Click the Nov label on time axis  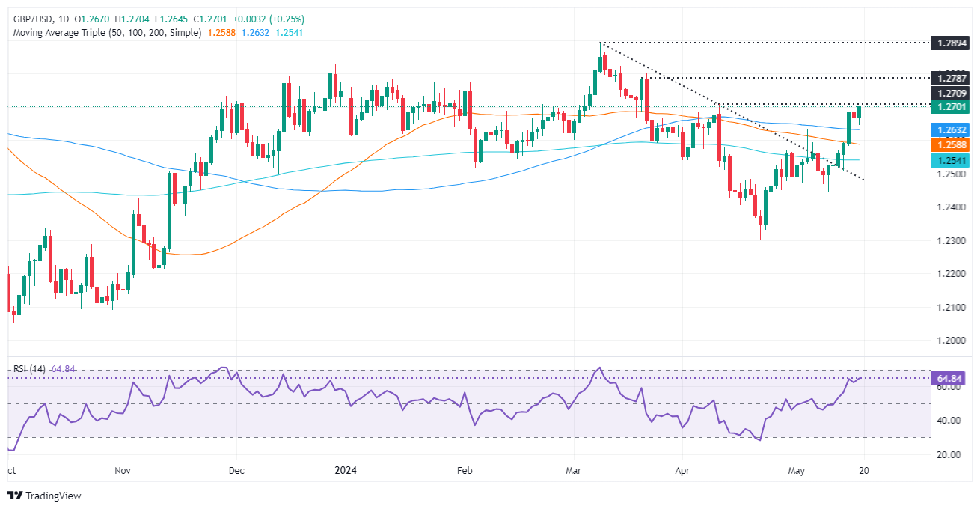coord(123,472)
